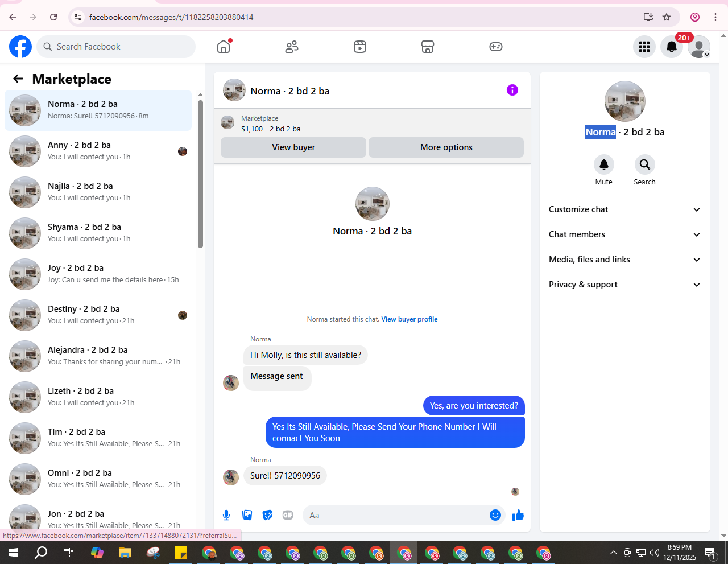Open Chrome profile icon
This screenshot has height=564, width=728.
[x=695, y=17]
